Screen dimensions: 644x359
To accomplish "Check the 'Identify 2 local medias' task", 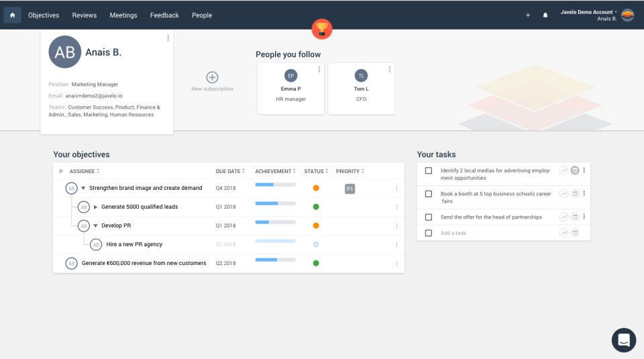I will tap(429, 170).
